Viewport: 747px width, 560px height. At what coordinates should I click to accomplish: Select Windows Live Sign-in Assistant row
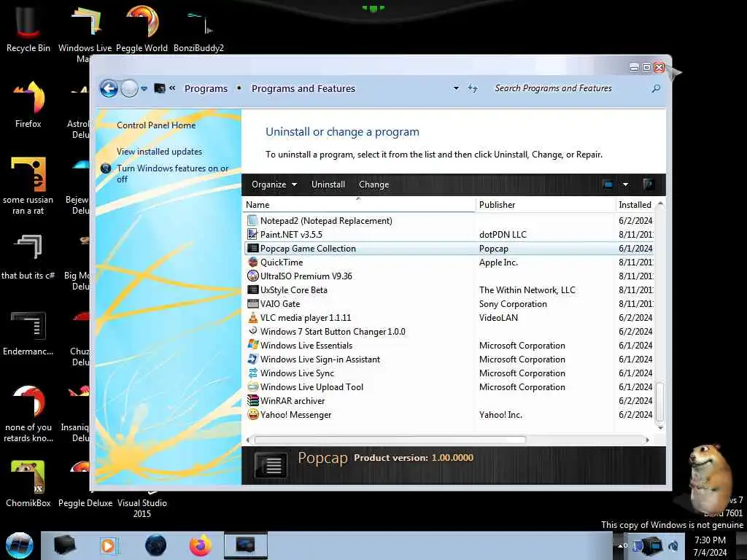[x=449, y=359]
